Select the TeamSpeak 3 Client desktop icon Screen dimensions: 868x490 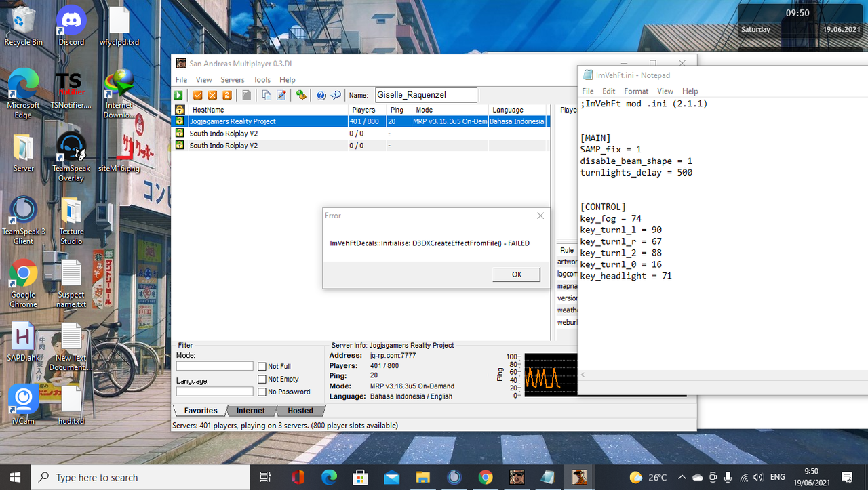[24, 220]
